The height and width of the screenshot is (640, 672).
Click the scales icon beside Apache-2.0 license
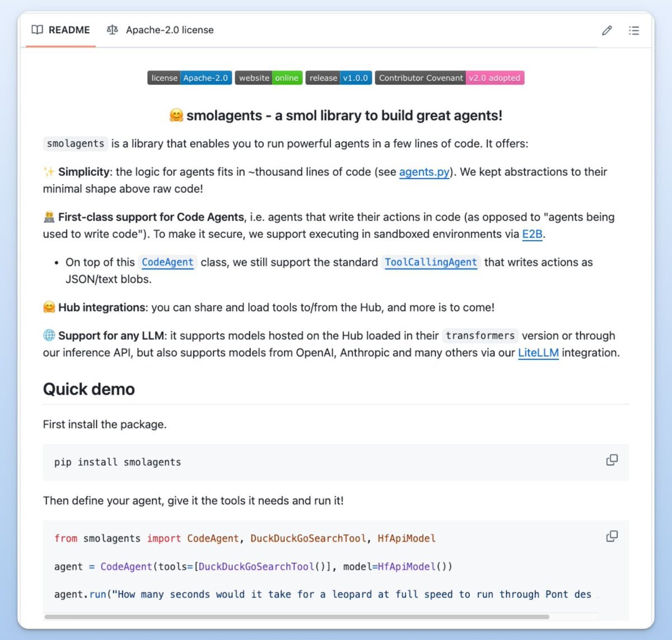tap(113, 30)
